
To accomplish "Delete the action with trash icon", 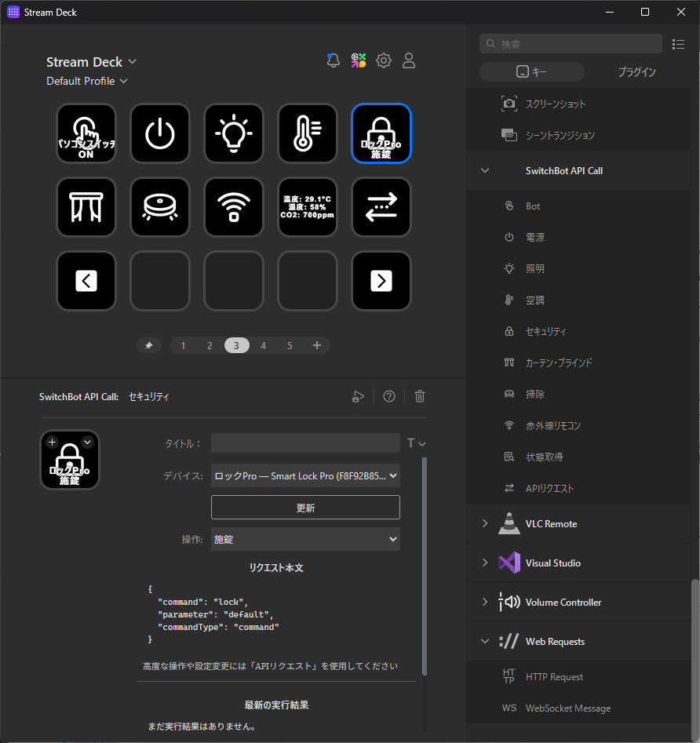I will 420,396.
